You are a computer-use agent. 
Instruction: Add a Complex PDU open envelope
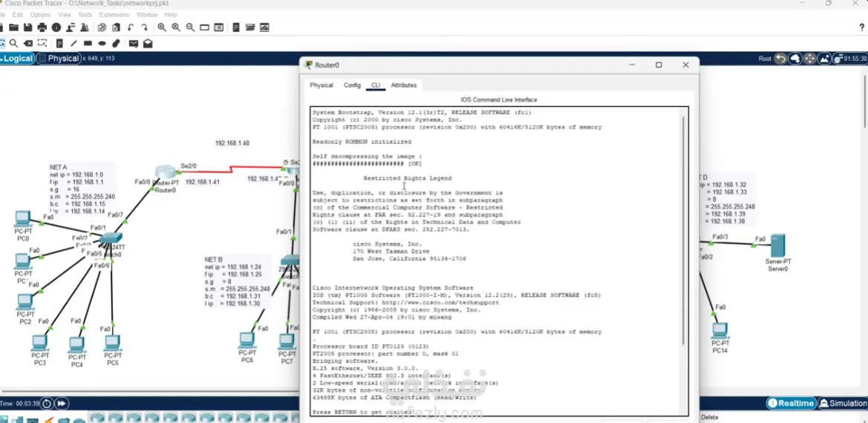(x=148, y=43)
